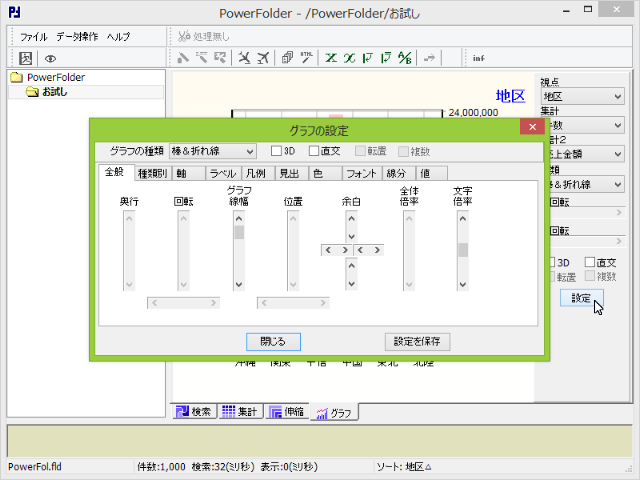This screenshot has height=480, width=640.
Task: Open the ファイル menu
Action: tap(34, 37)
